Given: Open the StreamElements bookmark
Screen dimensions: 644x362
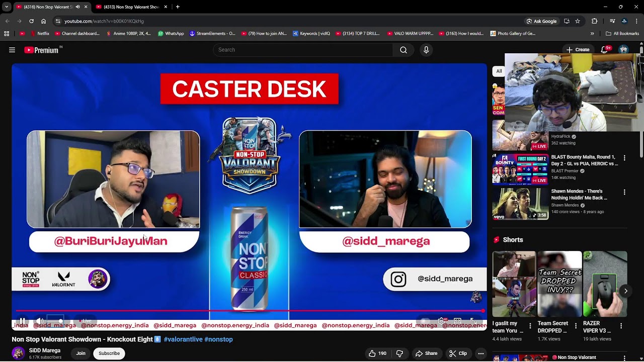Looking at the screenshot, I should point(212,34).
